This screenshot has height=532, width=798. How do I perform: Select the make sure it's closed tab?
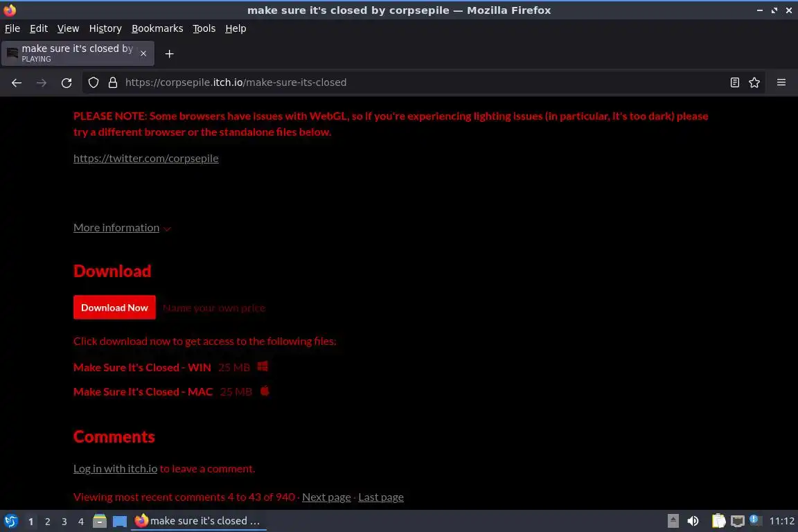coord(78,53)
